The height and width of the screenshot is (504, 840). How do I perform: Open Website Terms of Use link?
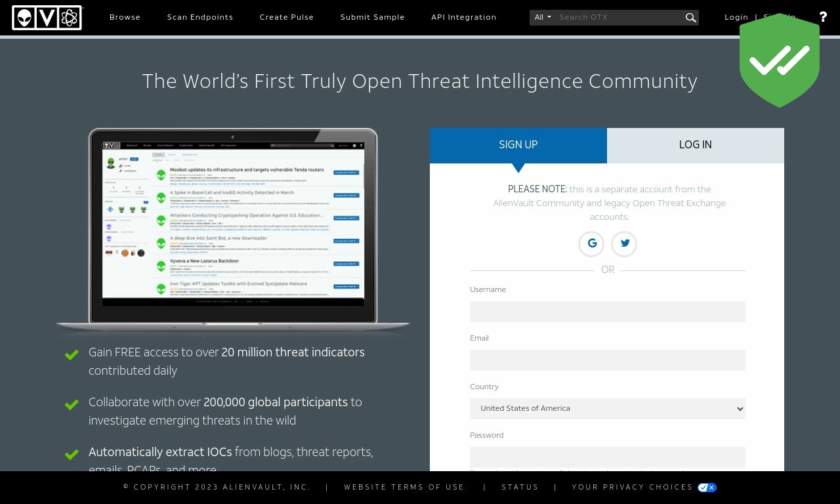pos(404,488)
